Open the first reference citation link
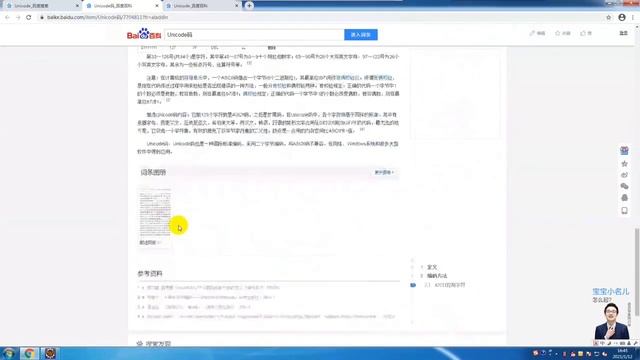Viewport: 640px width, 360px height. pyautogui.click(x=213, y=288)
